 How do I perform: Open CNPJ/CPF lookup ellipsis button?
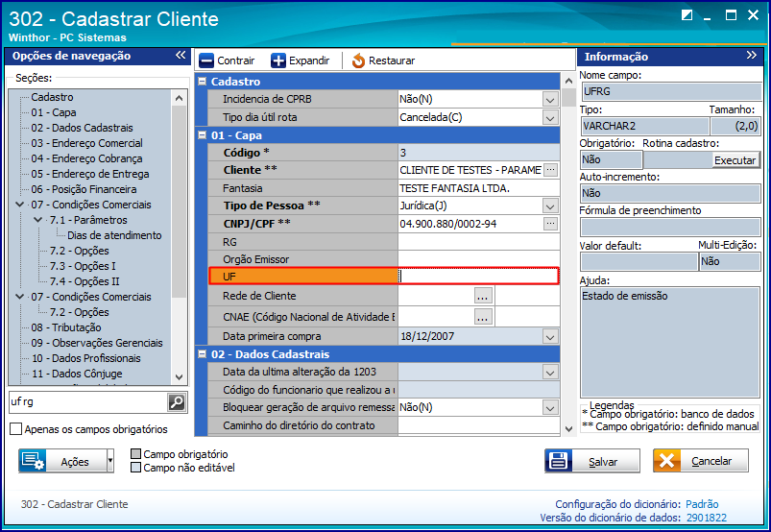[551, 224]
